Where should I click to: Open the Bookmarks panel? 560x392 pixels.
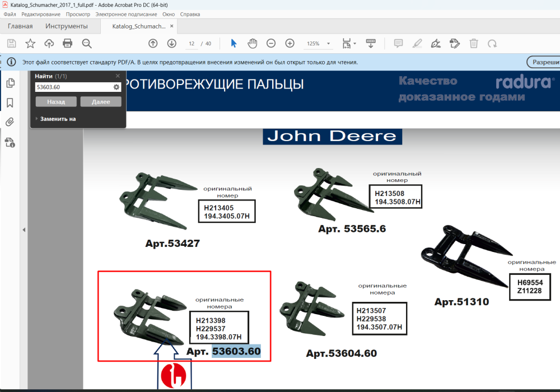[10, 103]
